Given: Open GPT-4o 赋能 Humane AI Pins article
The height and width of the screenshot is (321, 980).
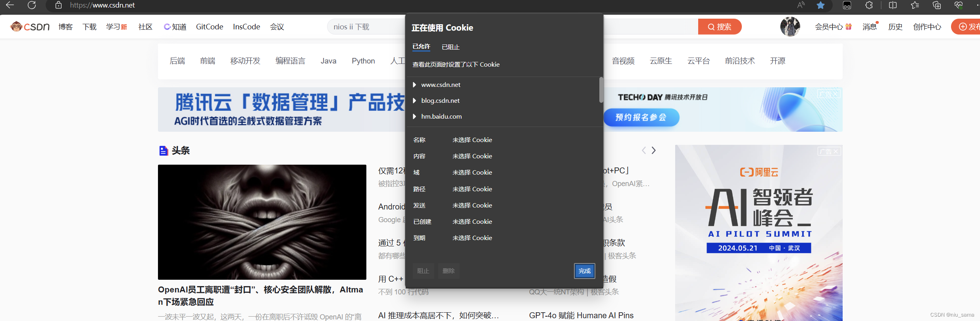Looking at the screenshot, I should point(581,315).
